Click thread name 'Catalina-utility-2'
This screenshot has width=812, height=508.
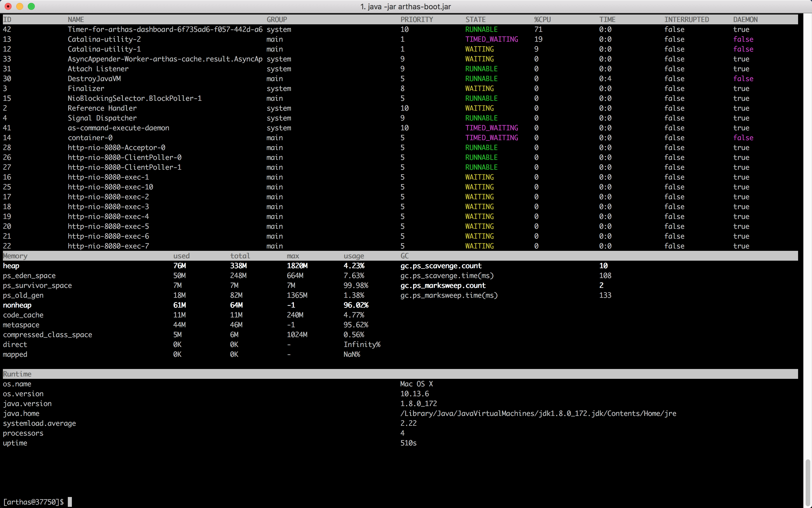(x=104, y=39)
